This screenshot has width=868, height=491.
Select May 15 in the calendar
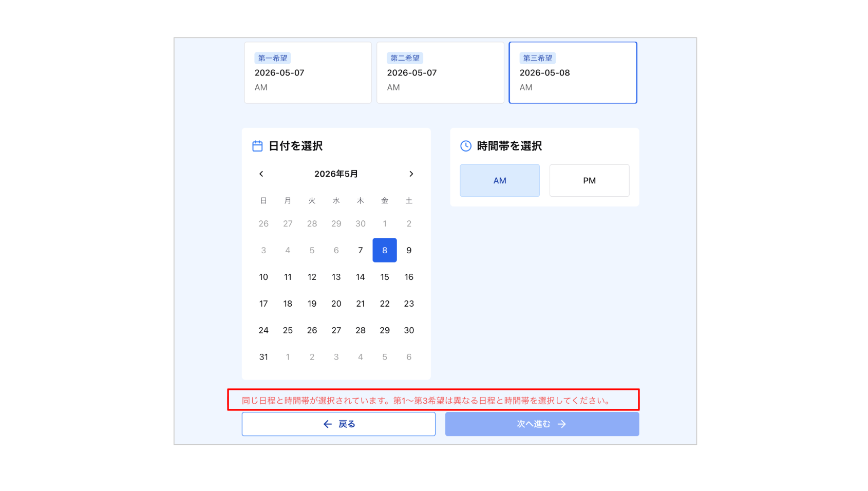point(385,277)
